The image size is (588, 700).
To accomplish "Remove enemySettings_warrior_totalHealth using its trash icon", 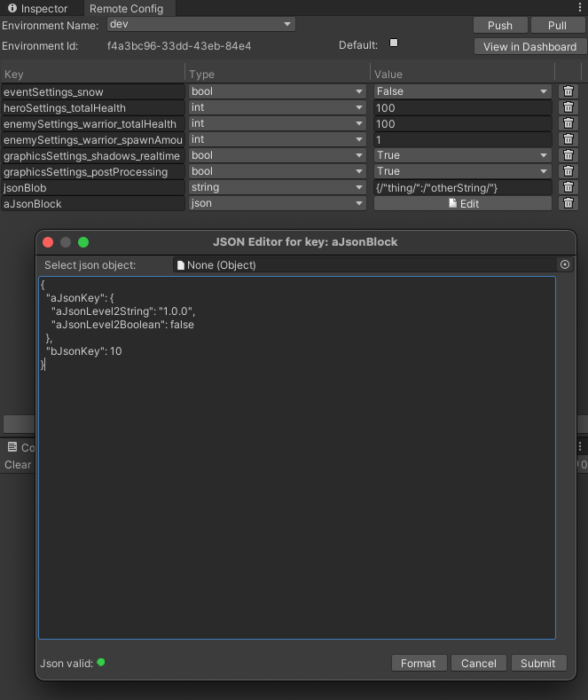I will pyautogui.click(x=568, y=123).
